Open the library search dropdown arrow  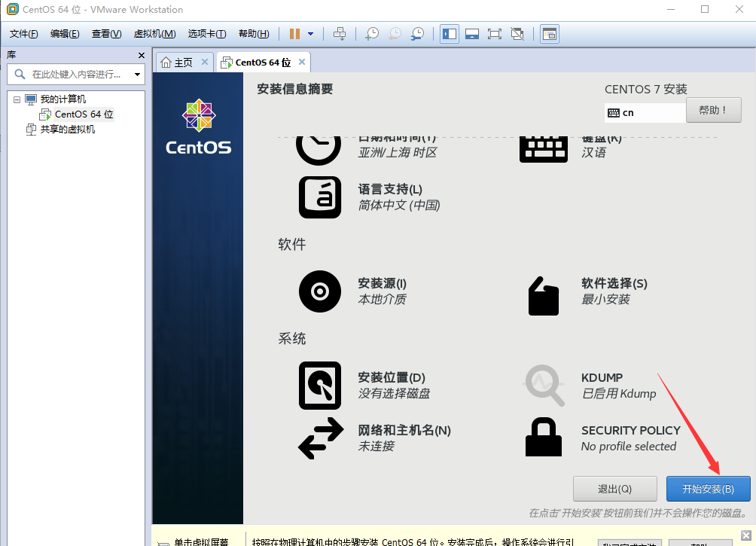[137, 75]
